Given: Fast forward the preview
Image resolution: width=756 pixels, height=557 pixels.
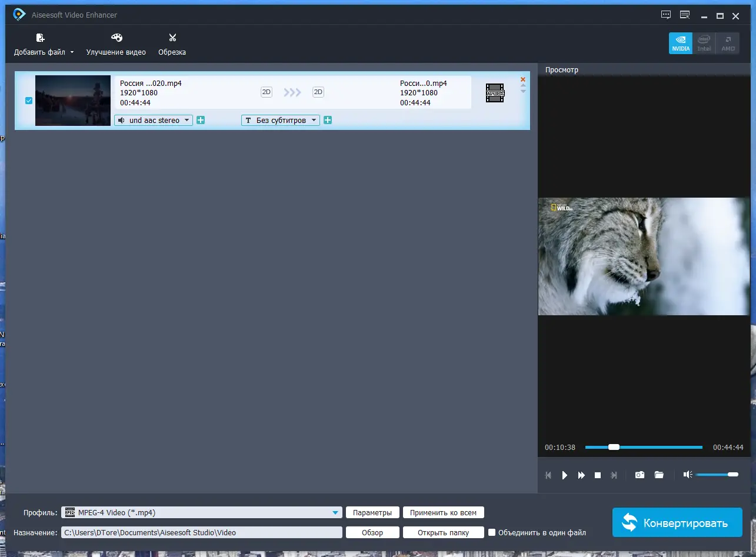Looking at the screenshot, I should pos(581,475).
